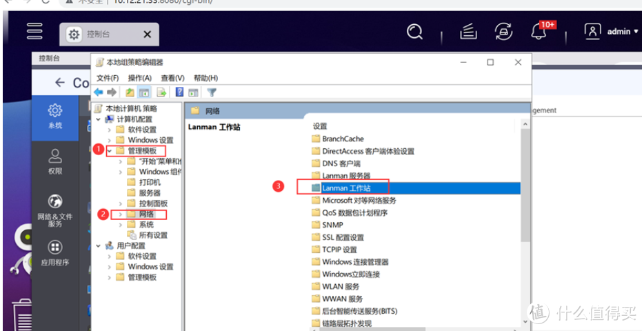Viewport: 644px width, 331px height.
Task: Open help via the blue question mark icon
Action: coord(179,92)
